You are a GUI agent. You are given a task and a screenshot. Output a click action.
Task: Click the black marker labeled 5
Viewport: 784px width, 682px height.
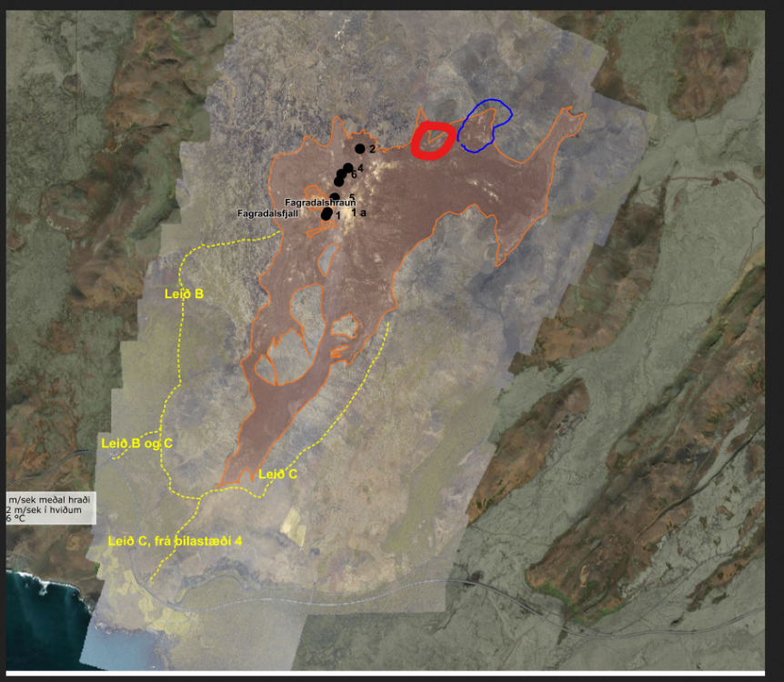335,197
